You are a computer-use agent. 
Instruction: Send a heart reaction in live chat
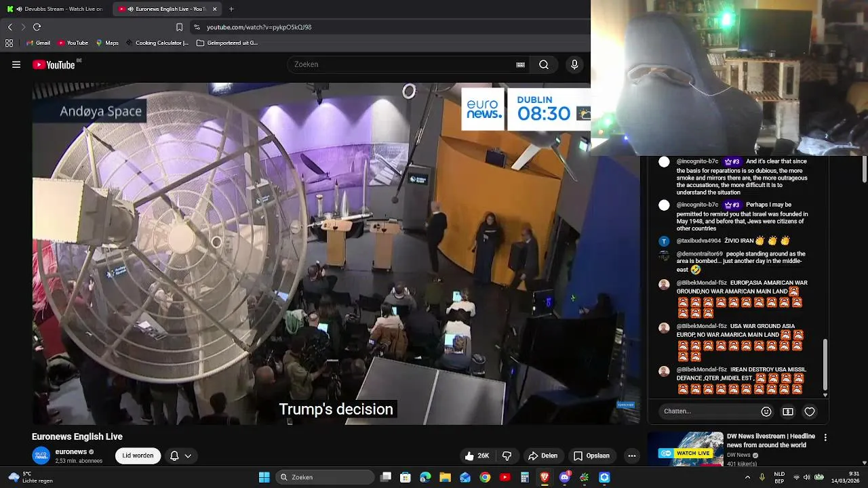click(810, 411)
